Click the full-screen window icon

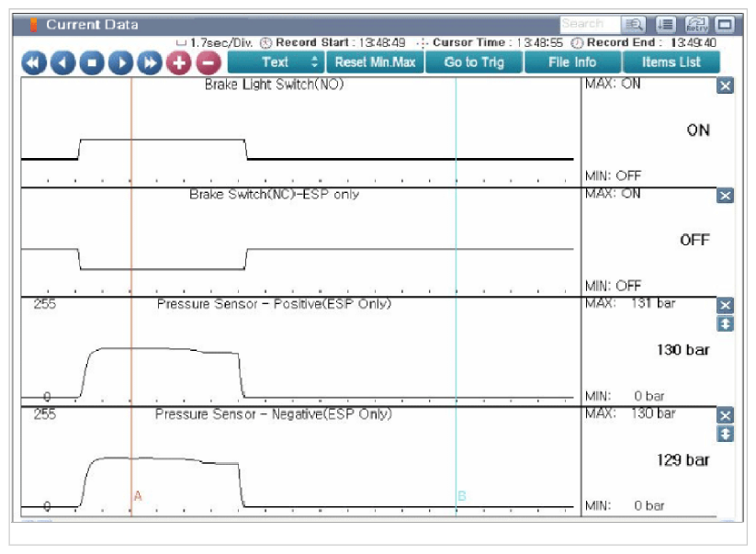pos(725,24)
